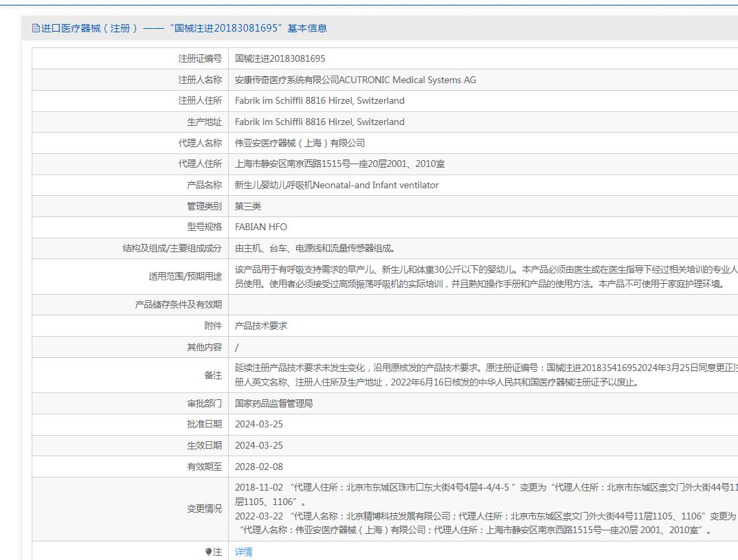Viewport: 738px width, 560px height.
Task: Select approval date 2024-03-25 in 批准日期 row
Action: (x=259, y=424)
